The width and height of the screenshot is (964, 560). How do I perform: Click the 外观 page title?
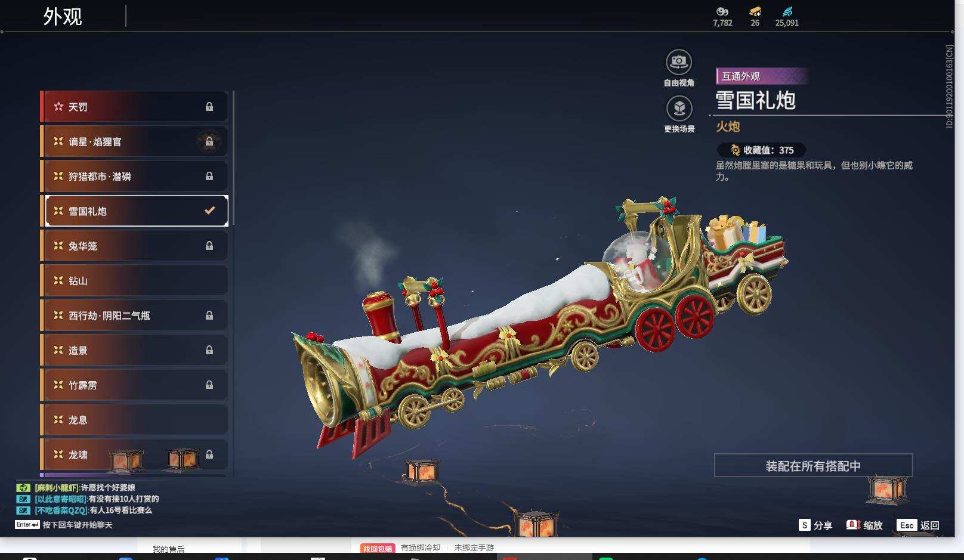click(63, 16)
